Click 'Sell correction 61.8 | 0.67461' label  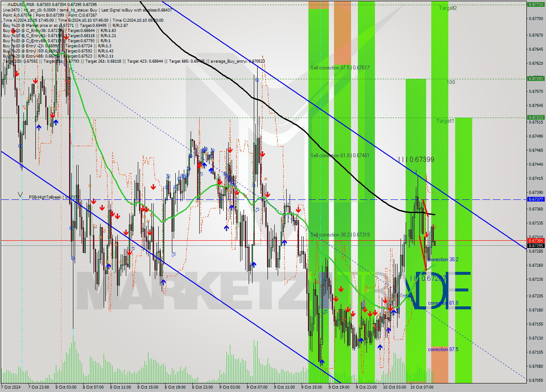[x=340, y=156]
